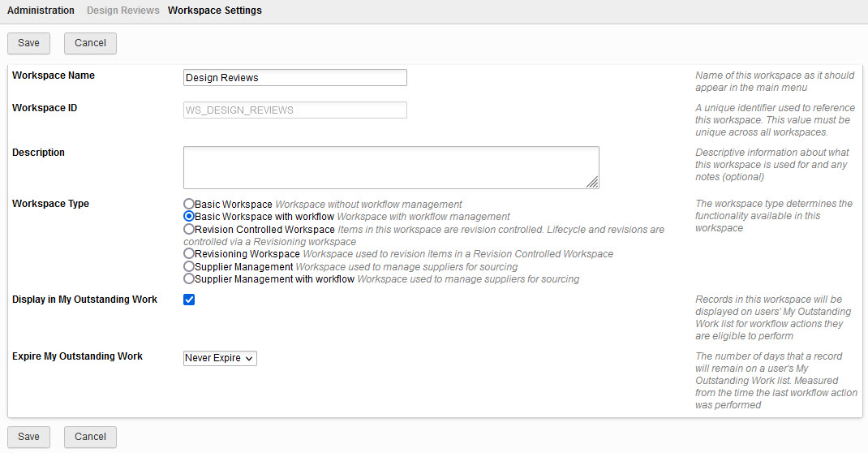Click the Cancel button above the form
This screenshot has width=868, height=453.
pos(90,43)
